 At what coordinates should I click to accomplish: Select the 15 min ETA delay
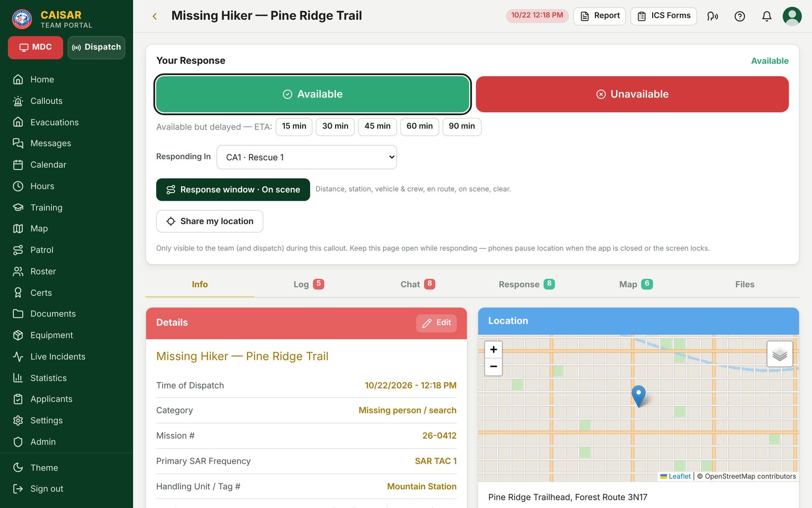294,126
